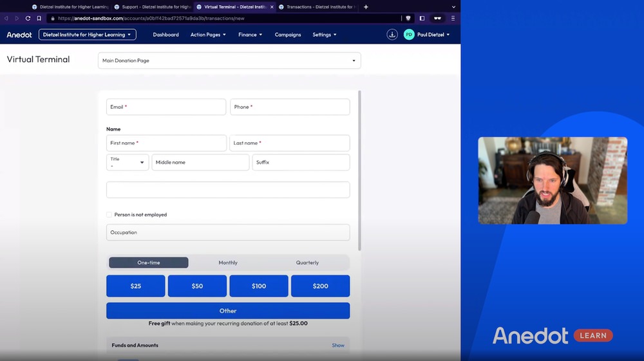This screenshot has height=361, width=644.
Task: Expand the Action Pages menu
Action: [x=208, y=35]
